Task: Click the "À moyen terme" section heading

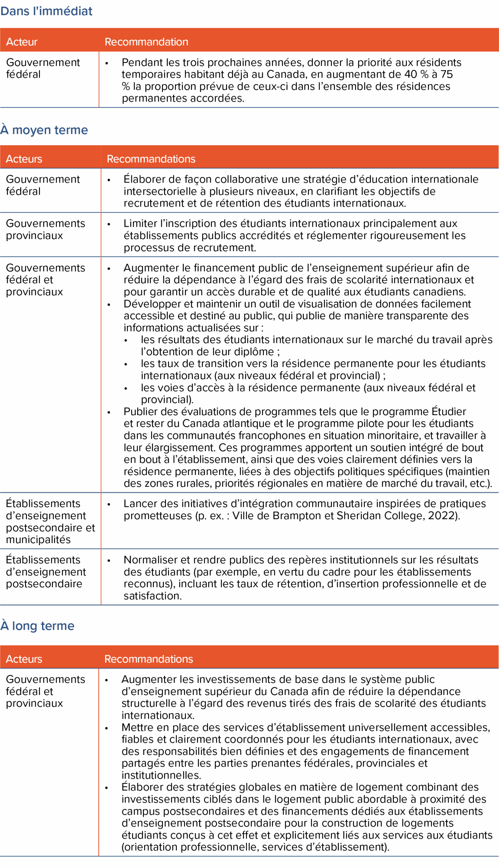Action: tap(44, 130)
